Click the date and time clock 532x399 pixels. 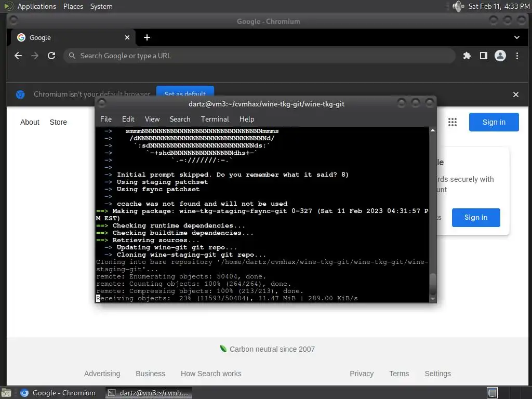click(x=499, y=6)
